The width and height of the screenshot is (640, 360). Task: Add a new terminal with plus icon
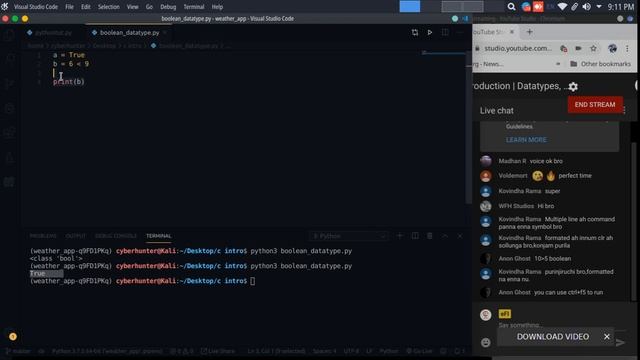[400, 236]
